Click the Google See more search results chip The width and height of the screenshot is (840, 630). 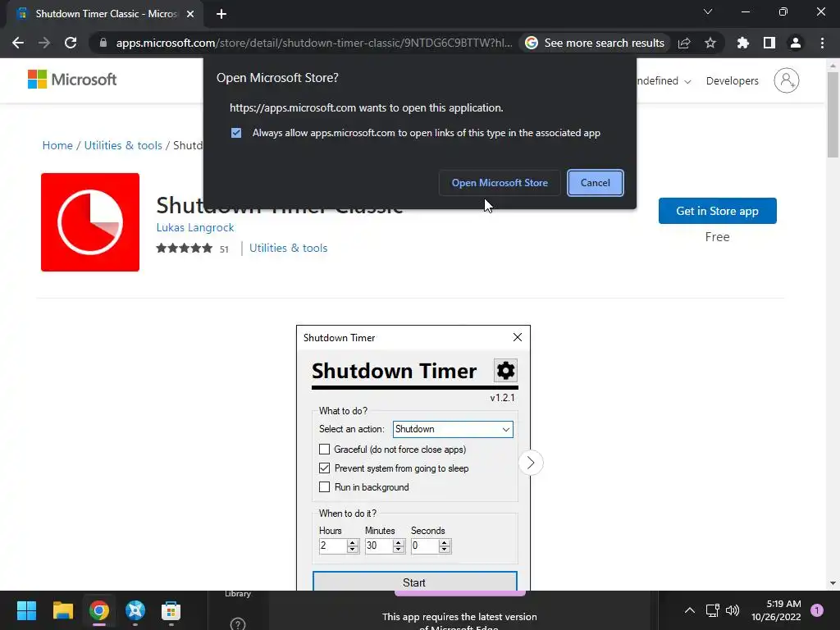[595, 43]
